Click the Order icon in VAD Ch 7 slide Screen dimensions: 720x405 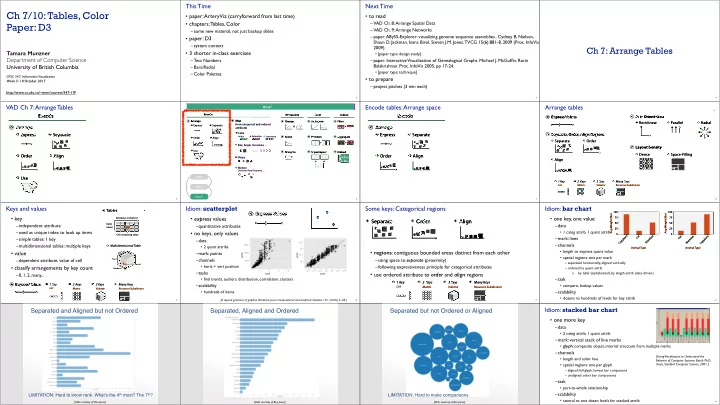[29, 165]
